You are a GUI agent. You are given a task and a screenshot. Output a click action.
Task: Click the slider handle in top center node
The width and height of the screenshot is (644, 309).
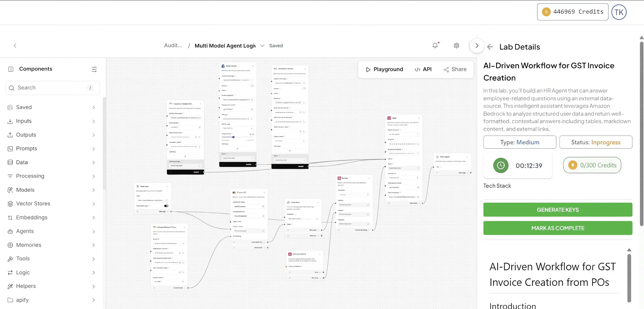point(233,137)
